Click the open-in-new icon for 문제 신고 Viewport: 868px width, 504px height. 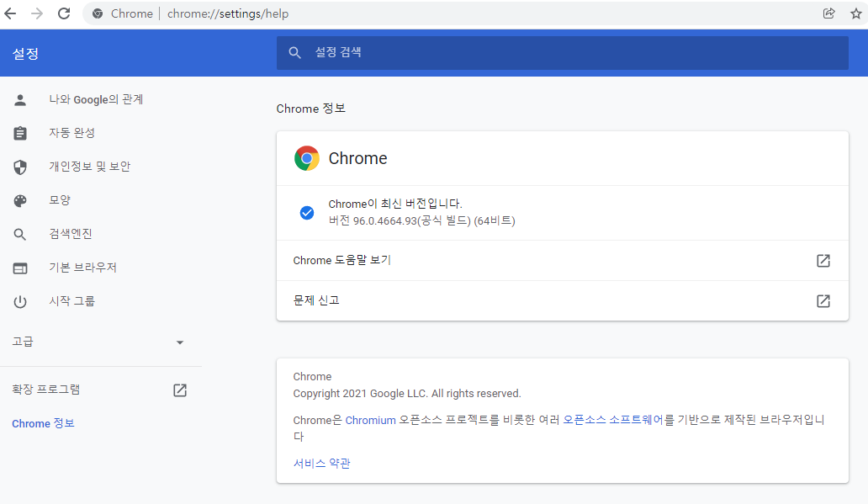(823, 300)
